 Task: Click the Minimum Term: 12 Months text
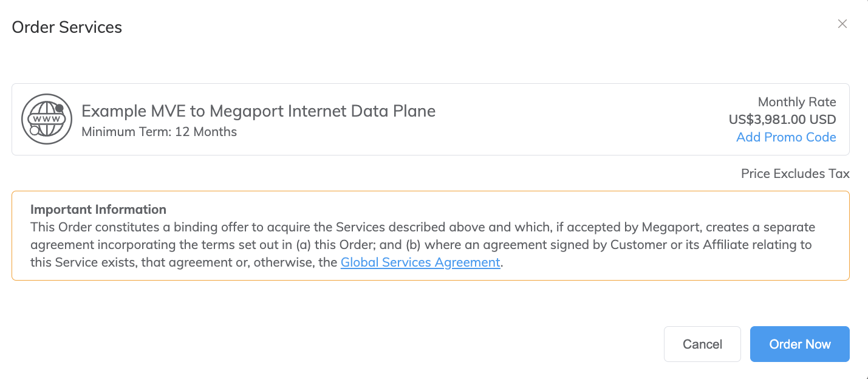(159, 131)
